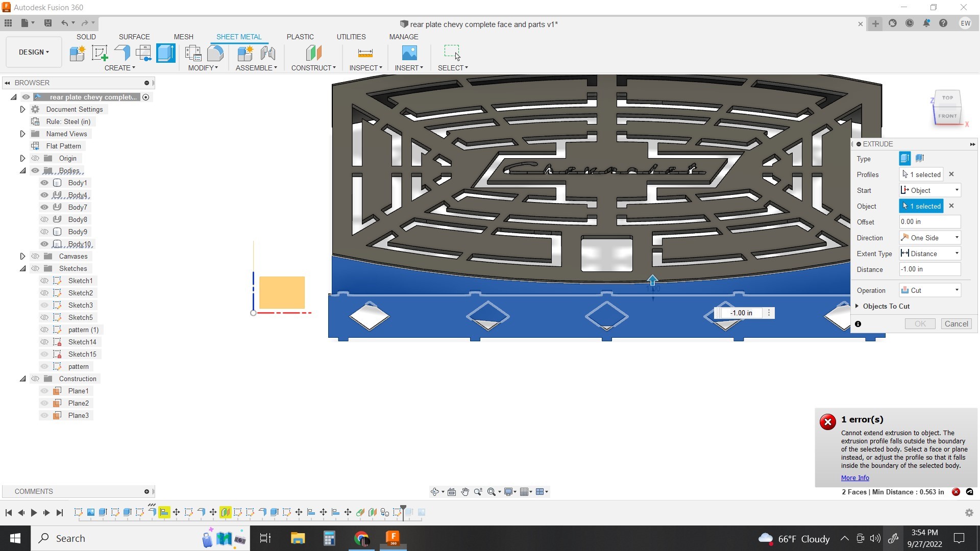Switch to the MANAGE tab
This screenshot has width=980, height=551.
click(x=404, y=37)
